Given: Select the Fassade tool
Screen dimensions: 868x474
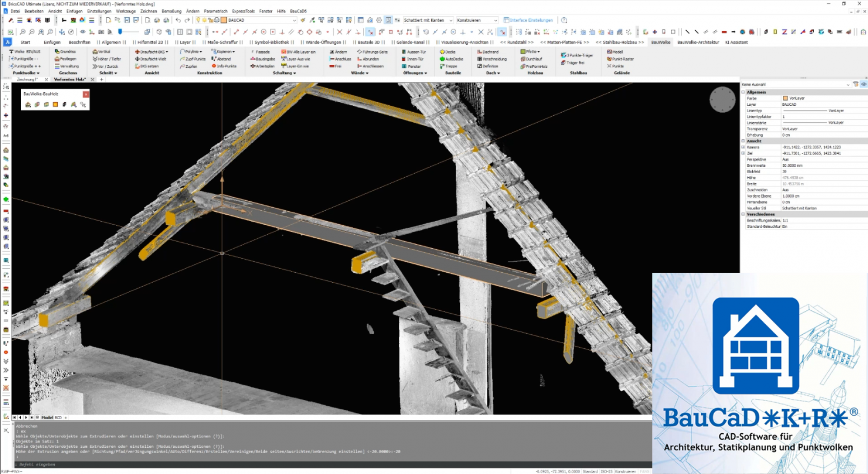Looking at the screenshot, I should click(260, 52).
